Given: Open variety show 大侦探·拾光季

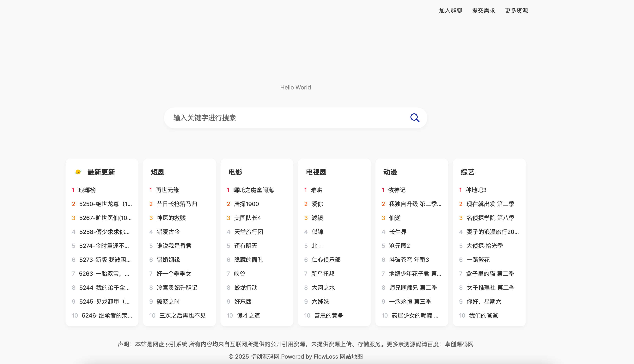Looking at the screenshot, I should [x=485, y=246].
